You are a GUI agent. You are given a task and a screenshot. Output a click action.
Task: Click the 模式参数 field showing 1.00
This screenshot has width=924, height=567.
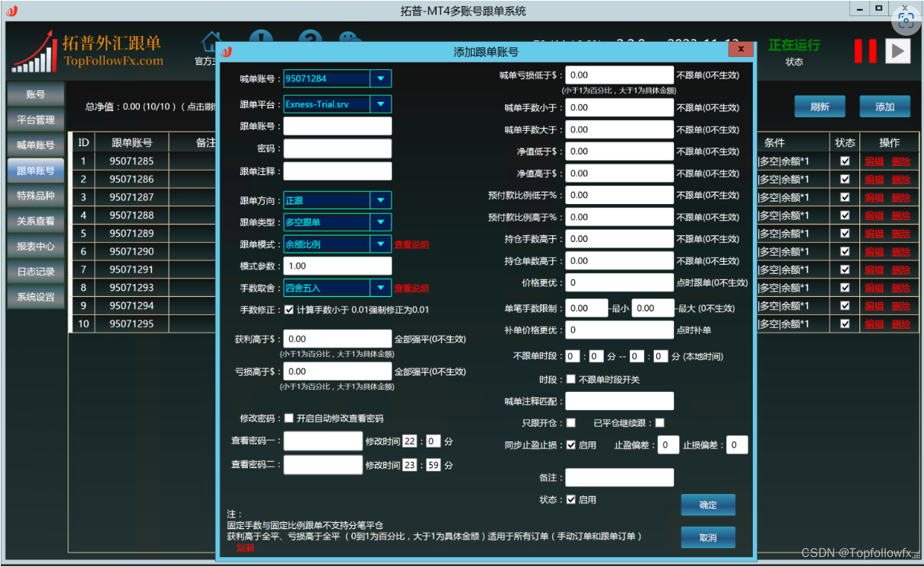tap(338, 266)
